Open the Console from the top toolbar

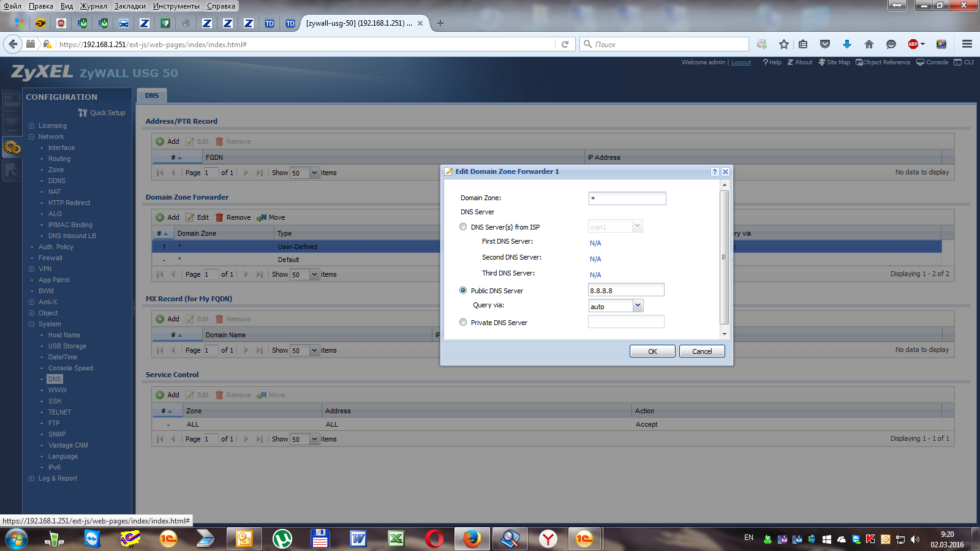tap(932, 62)
